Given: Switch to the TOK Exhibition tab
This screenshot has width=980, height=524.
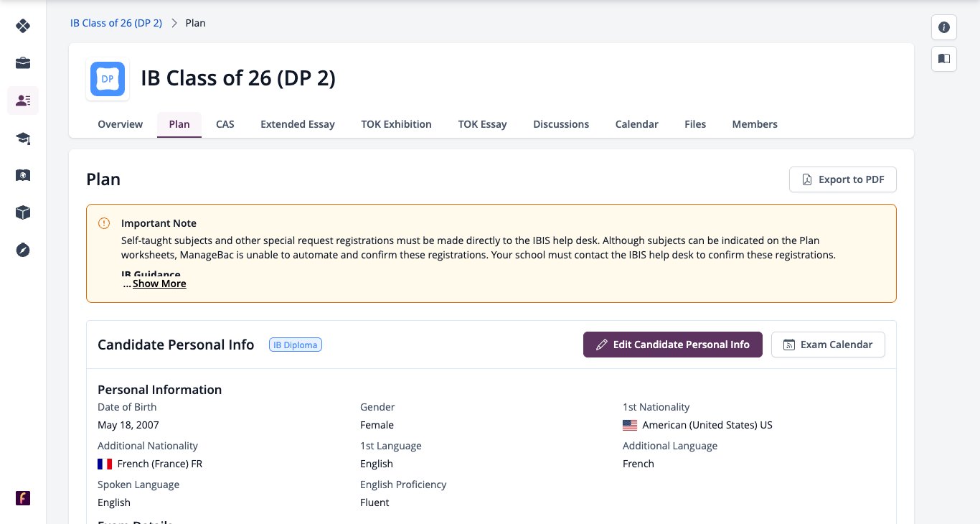Looking at the screenshot, I should (396, 124).
